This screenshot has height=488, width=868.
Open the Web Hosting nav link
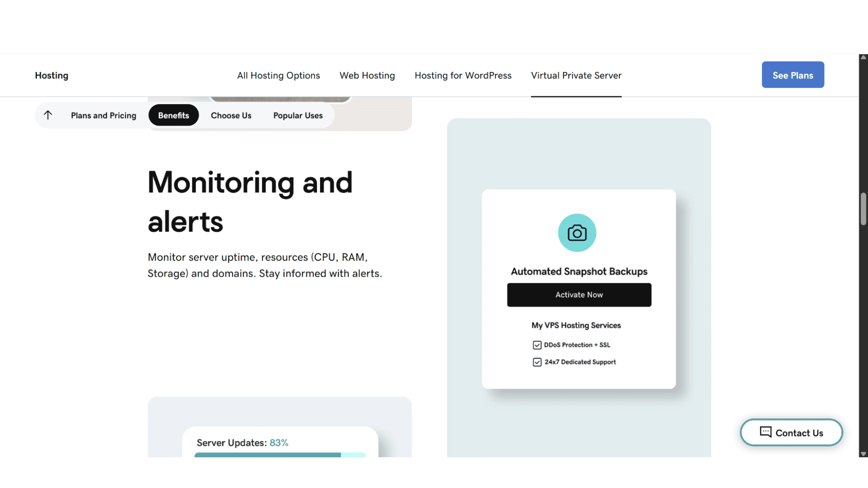point(367,75)
